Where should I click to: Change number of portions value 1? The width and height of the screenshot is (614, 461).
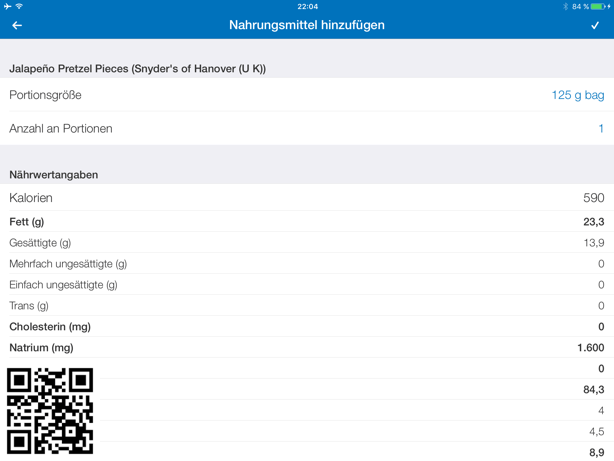tap(600, 128)
